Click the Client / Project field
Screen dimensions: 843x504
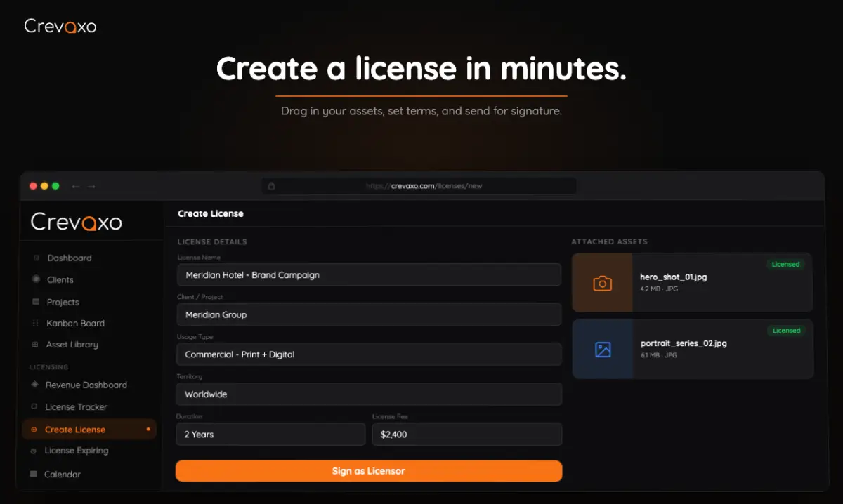coord(369,314)
